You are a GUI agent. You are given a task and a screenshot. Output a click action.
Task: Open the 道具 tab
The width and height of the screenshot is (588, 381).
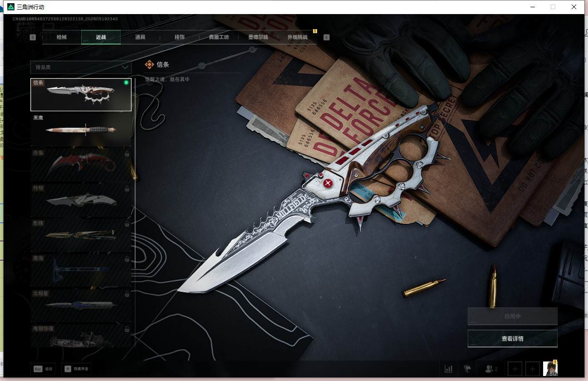tap(140, 37)
